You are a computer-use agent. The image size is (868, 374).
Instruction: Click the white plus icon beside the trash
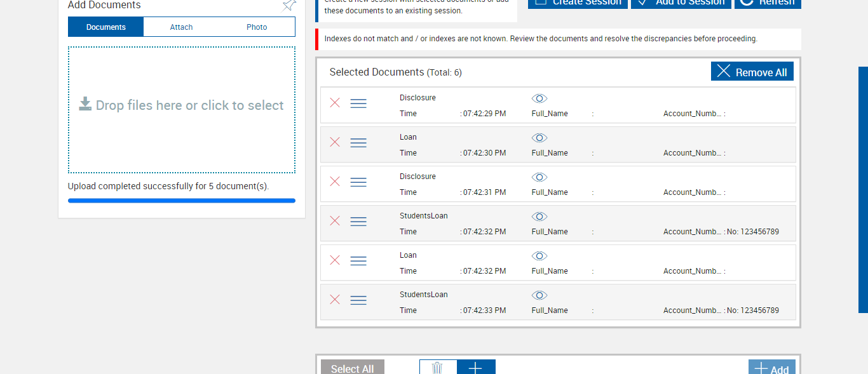click(475, 368)
